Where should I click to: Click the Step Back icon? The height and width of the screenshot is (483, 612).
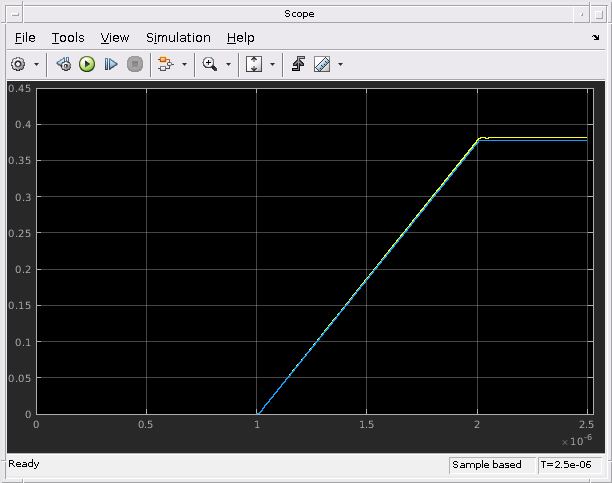(x=64, y=64)
